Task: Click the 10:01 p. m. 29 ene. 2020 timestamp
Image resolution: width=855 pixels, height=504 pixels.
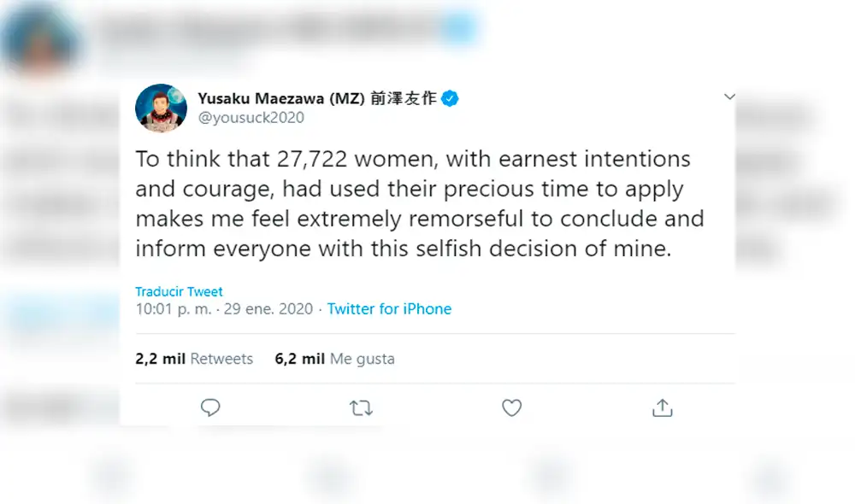Action: tap(226, 309)
